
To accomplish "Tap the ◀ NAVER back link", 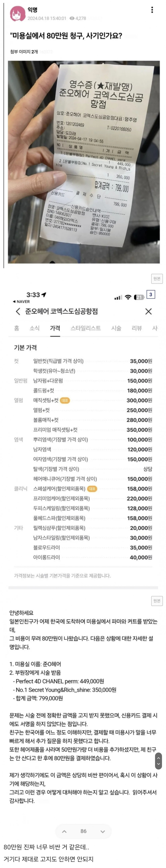I will 21,302.
